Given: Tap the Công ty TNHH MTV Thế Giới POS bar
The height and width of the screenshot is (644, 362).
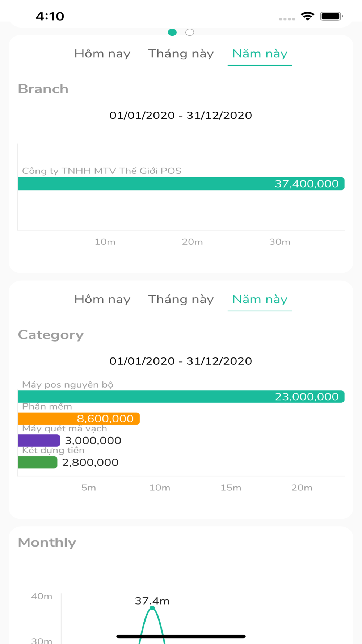Looking at the screenshot, I should (181, 184).
